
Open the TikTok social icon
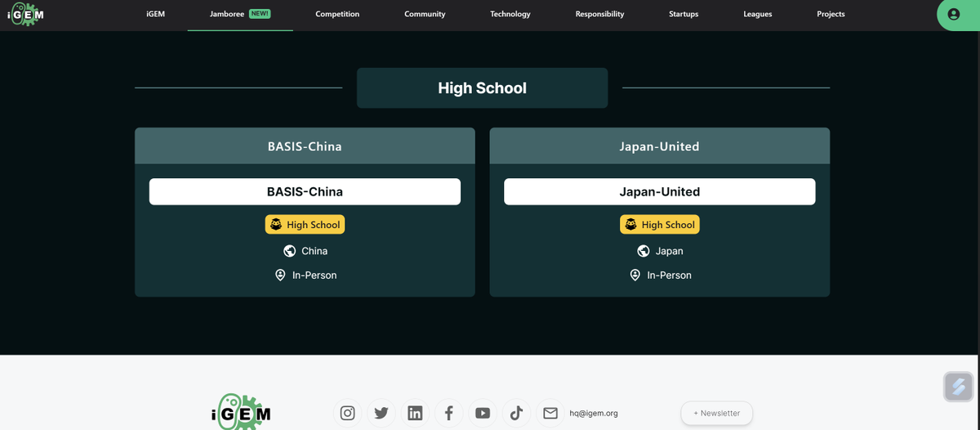(516, 413)
